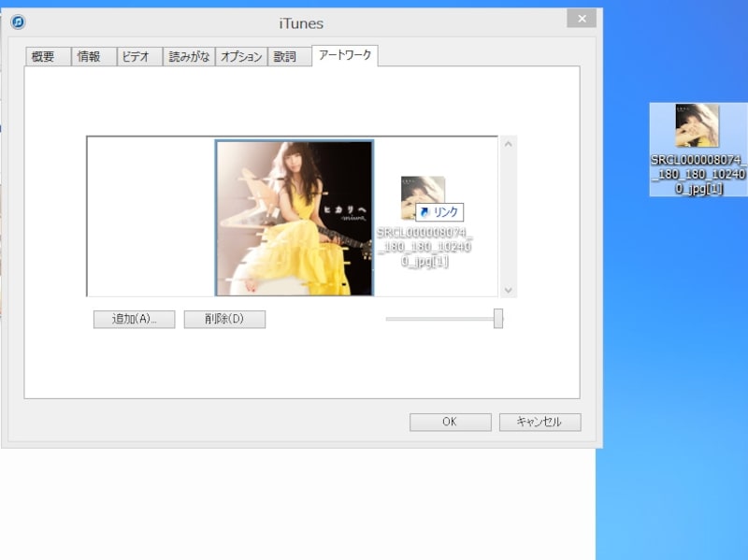Click the キャンセル button

click(539, 422)
